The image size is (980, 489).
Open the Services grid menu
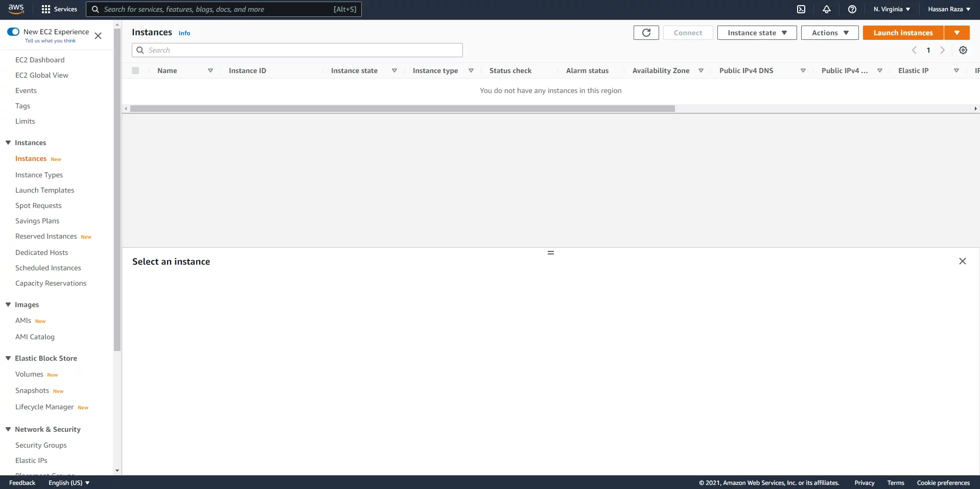59,9
